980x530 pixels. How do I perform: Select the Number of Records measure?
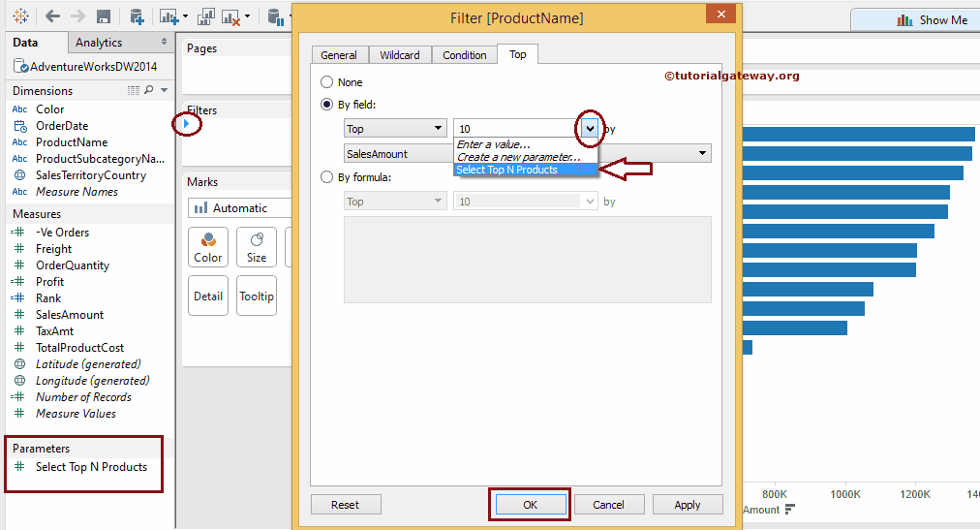[83, 397]
